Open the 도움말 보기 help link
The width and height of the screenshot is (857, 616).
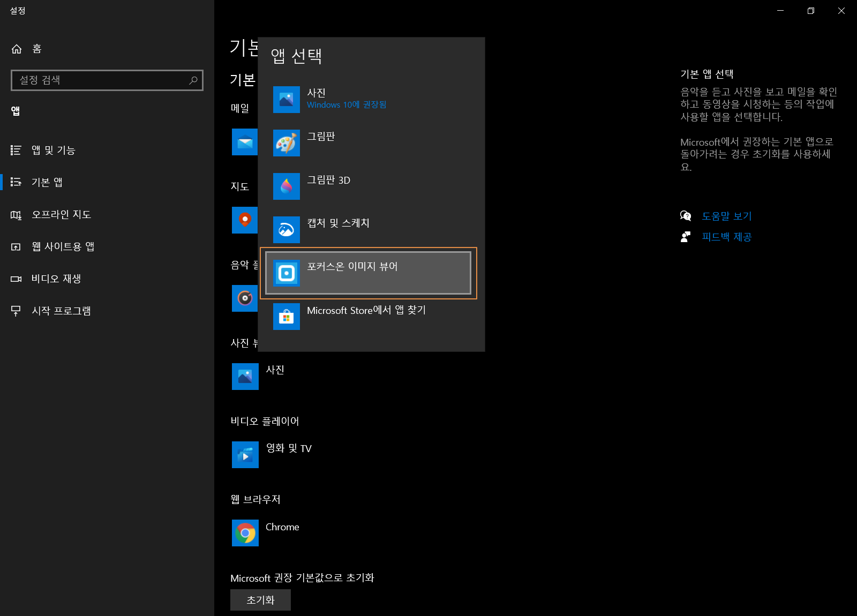(727, 216)
